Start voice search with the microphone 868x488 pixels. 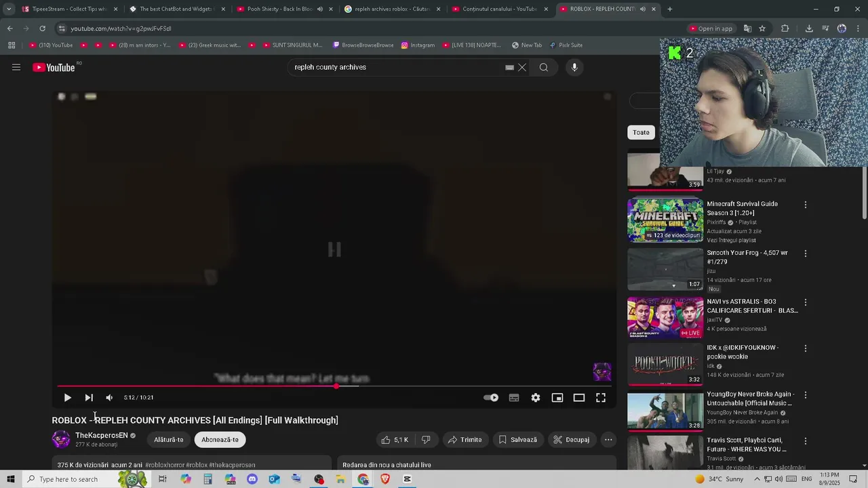[574, 67]
